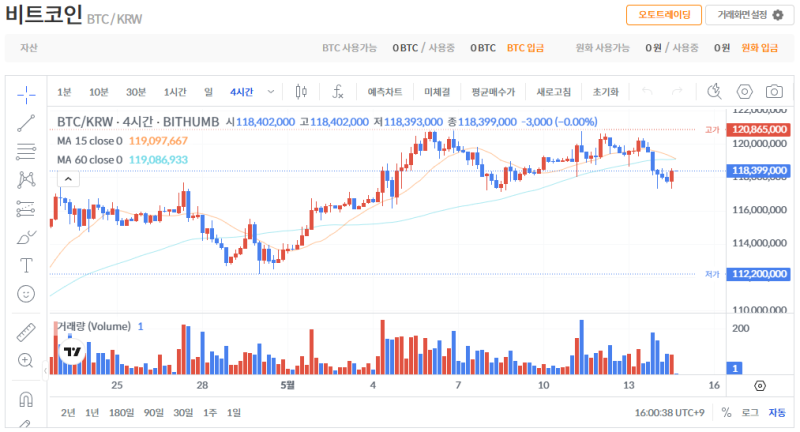Open the 예측차트 forecast chart

(385, 92)
